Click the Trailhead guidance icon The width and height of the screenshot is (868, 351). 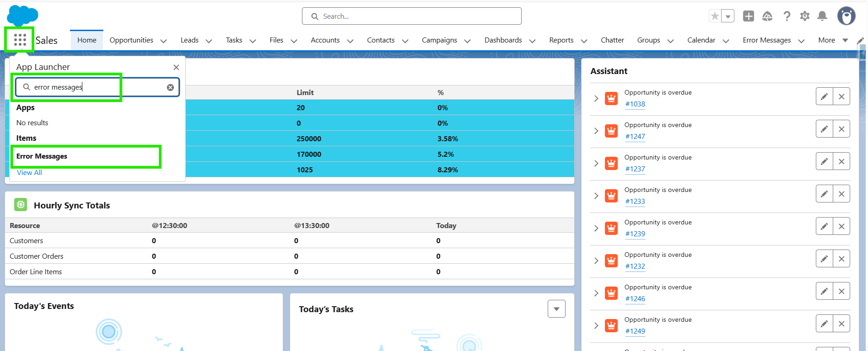767,16
